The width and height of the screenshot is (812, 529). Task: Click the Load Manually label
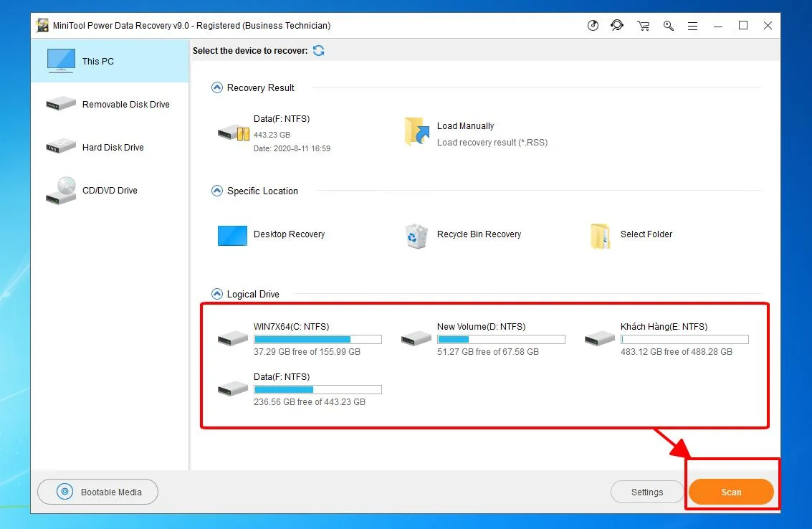point(466,126)
